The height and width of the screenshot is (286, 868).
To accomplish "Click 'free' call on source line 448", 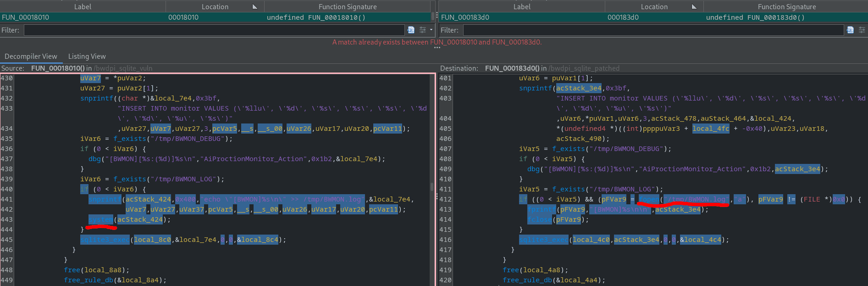I will point(72,270).
